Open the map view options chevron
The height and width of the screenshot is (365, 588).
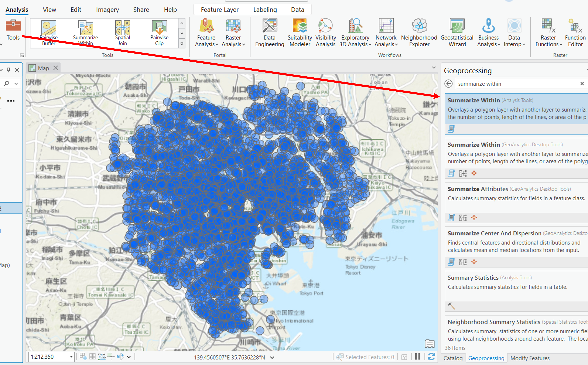(434, 68)
